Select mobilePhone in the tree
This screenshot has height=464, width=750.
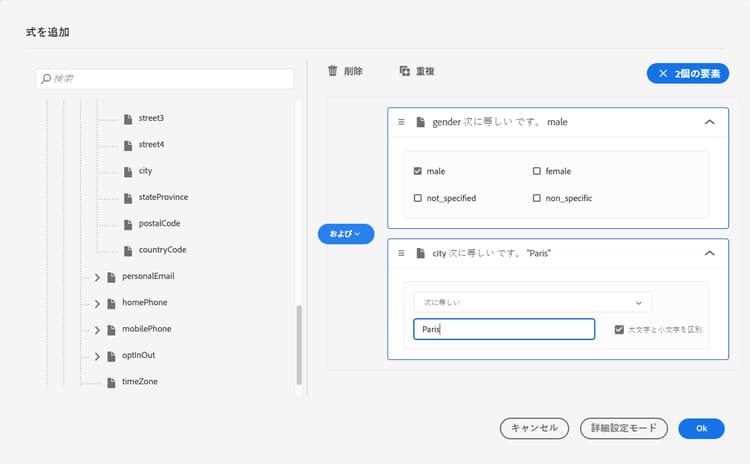(146, 329)
